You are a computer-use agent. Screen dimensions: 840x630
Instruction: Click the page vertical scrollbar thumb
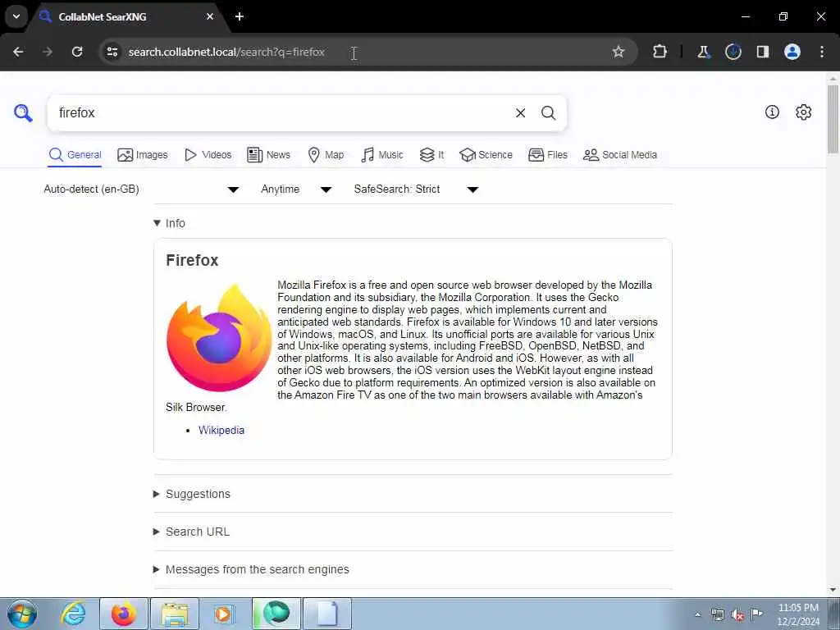pos(833,119)
